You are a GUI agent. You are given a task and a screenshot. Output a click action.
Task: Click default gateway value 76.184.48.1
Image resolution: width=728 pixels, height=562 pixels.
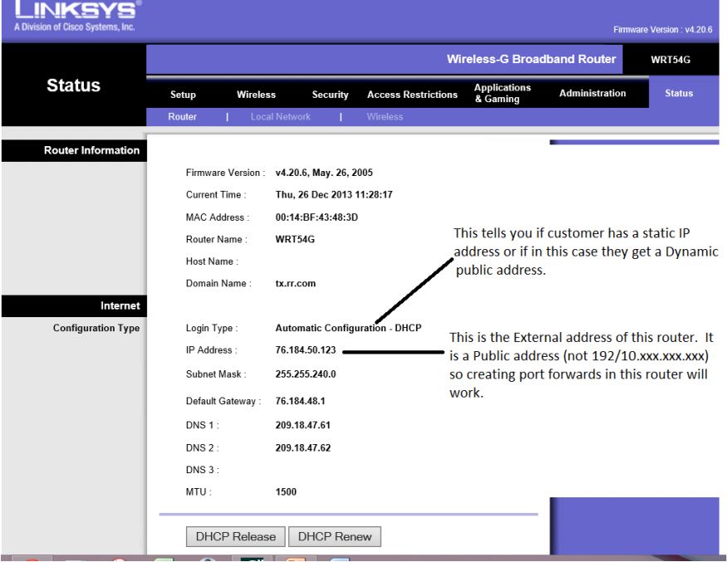click(300, 401)
